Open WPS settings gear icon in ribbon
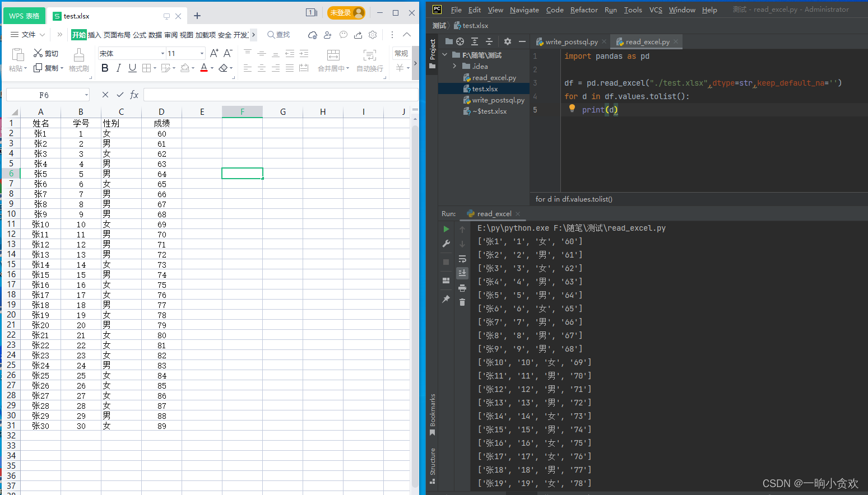This screenshot has width=868, height=495. coord(373,35)
